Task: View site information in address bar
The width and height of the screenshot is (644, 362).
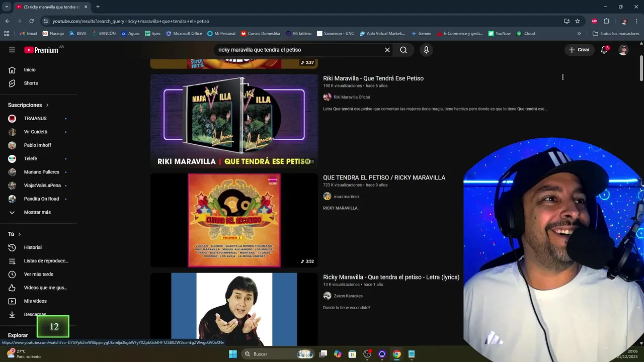Action: tap(46, 21)
